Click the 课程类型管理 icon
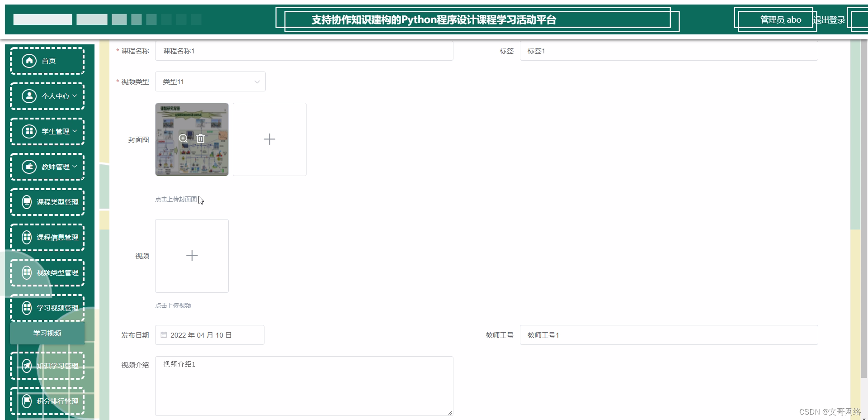 tap(27, 202)
